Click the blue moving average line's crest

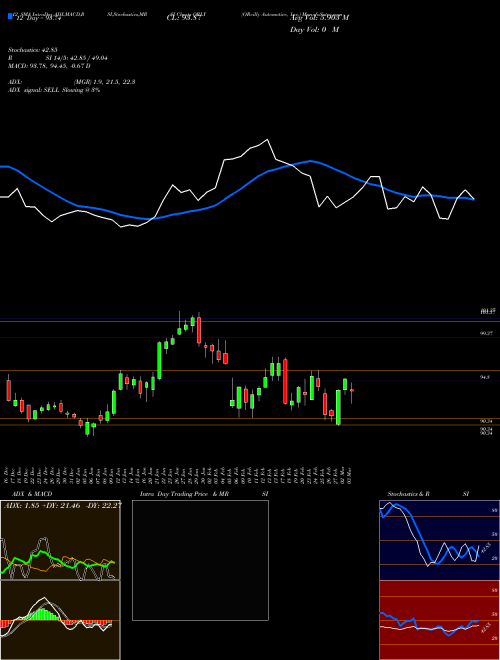click(310, 161)
